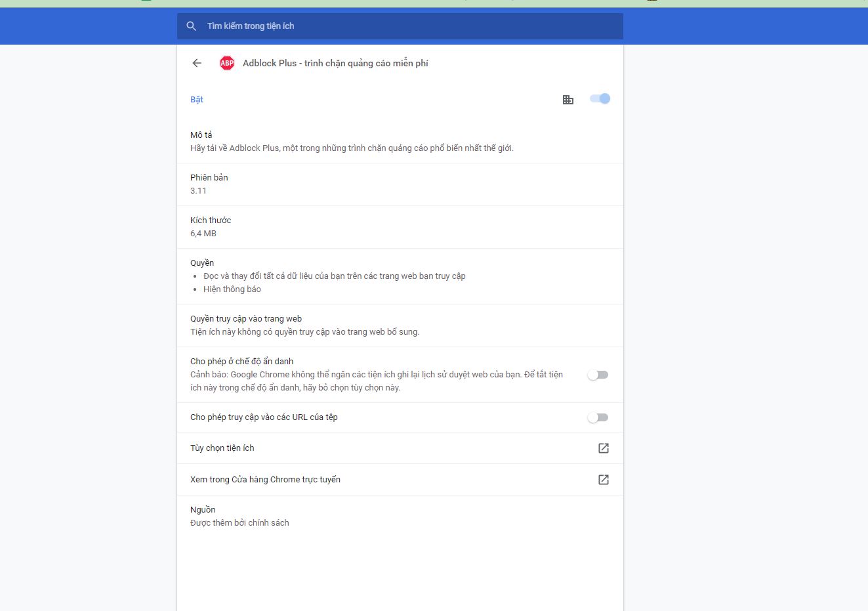Click the search magnifier icon
The image size is (868, 611).
[x=192, y=26]
